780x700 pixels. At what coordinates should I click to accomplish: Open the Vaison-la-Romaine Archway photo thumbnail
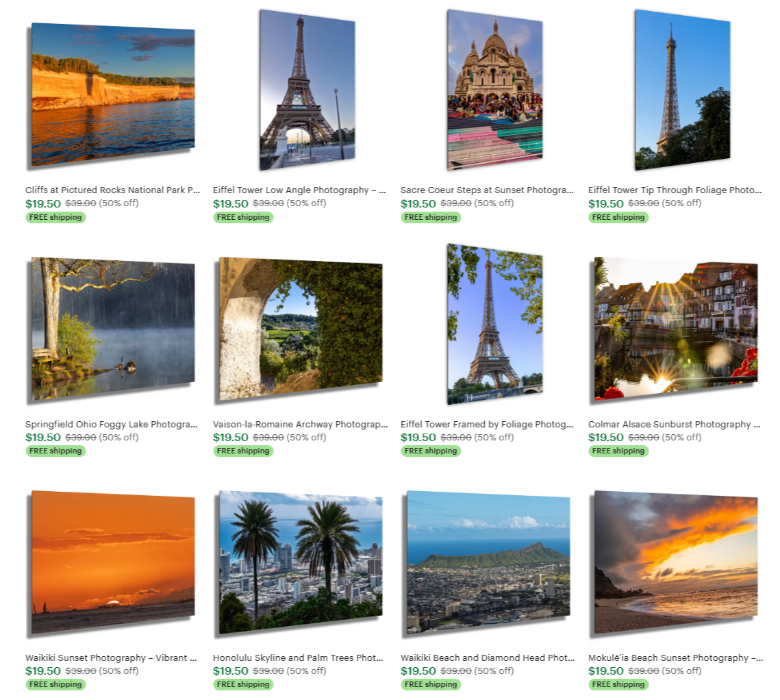click(x=301, y=329)
